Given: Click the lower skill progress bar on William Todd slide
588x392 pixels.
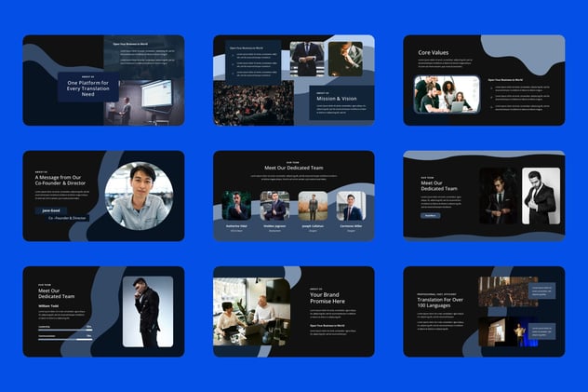Looking at the screenshot, I should tap(65, 339).
